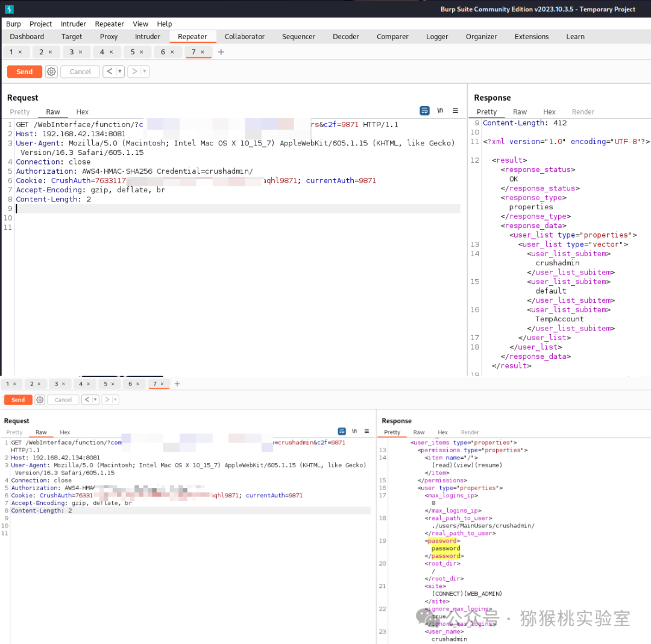This screenshot has height=644, width=651.
Task: Add new Repeater tab with plus in lower window
Action: (177, 384)
